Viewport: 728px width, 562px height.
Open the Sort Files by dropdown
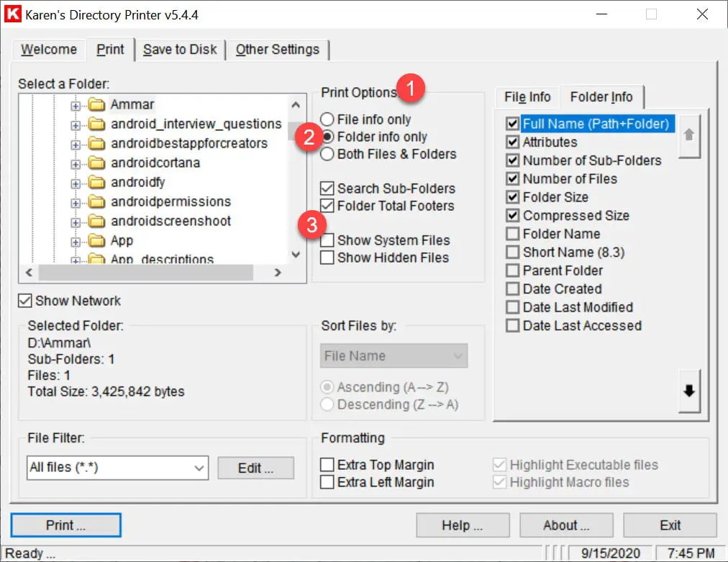(x=393, y=355)
